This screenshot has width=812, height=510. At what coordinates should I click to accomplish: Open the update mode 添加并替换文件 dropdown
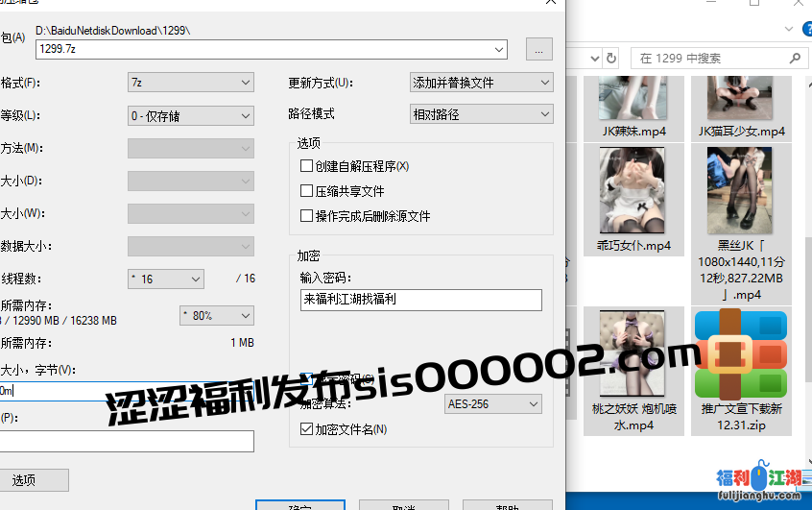click(545, 83)
